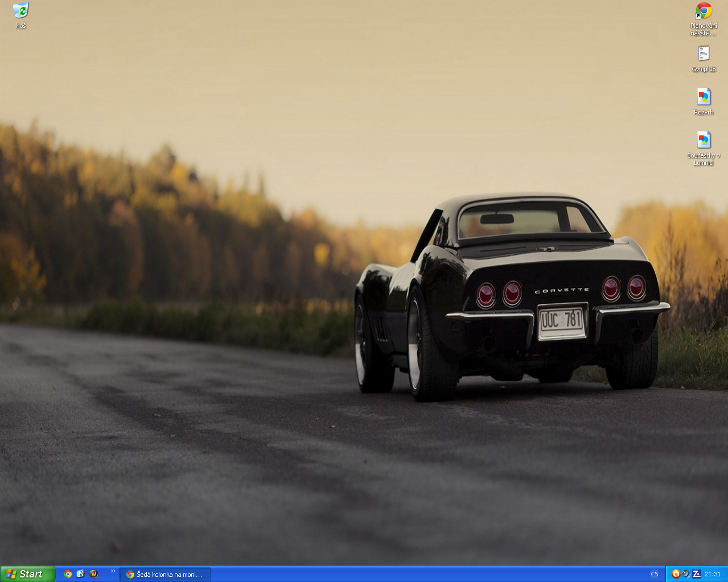Select the Součástky v Lomnici file icon
The image size is (728, 582).
point(704,148)
